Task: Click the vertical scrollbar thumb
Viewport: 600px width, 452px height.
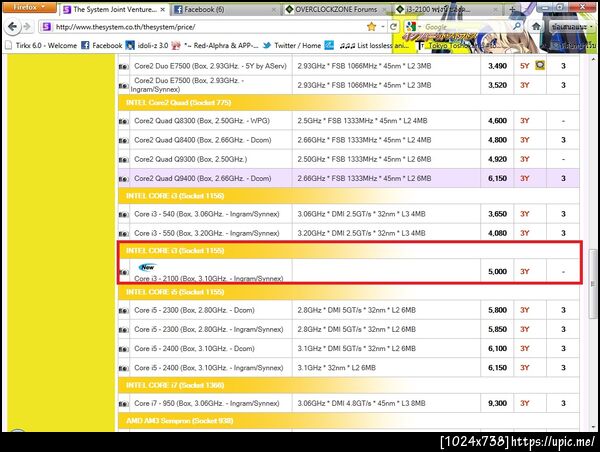Action: click(x=593, y=283)
